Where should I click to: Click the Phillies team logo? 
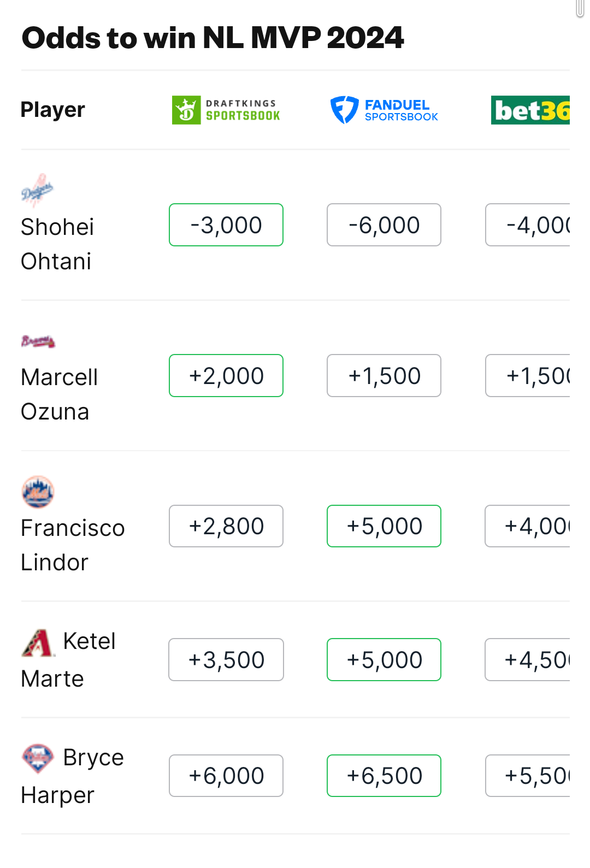tap(38, 759)
